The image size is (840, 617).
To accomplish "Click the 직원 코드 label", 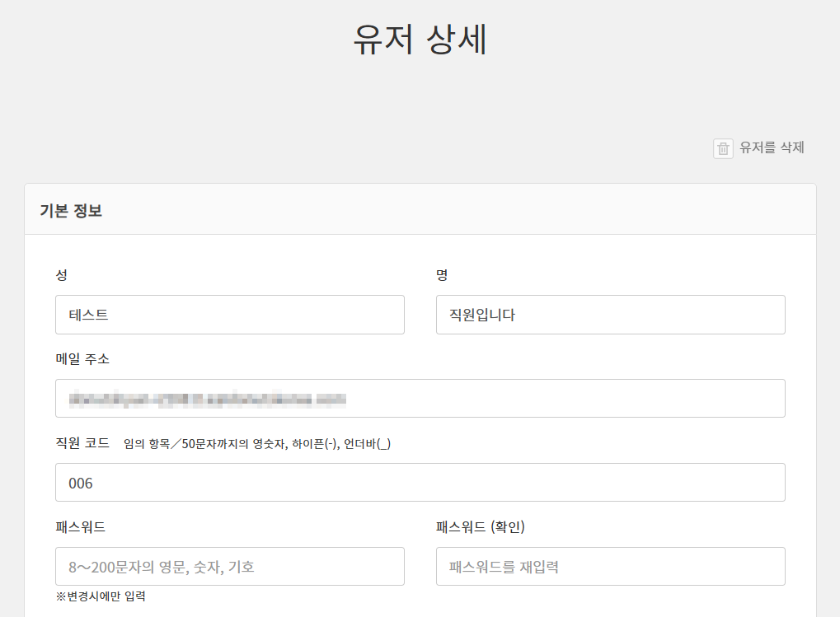I will [x=82, y=443].
